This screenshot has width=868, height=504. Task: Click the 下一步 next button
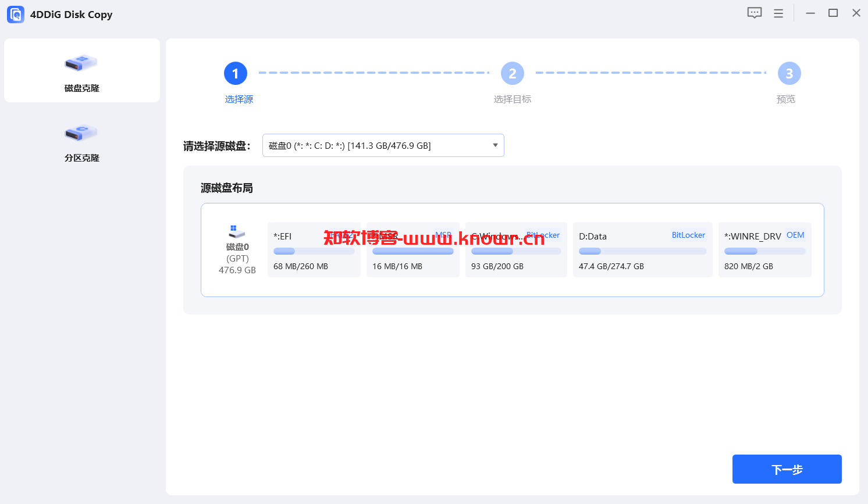[787, 469]
